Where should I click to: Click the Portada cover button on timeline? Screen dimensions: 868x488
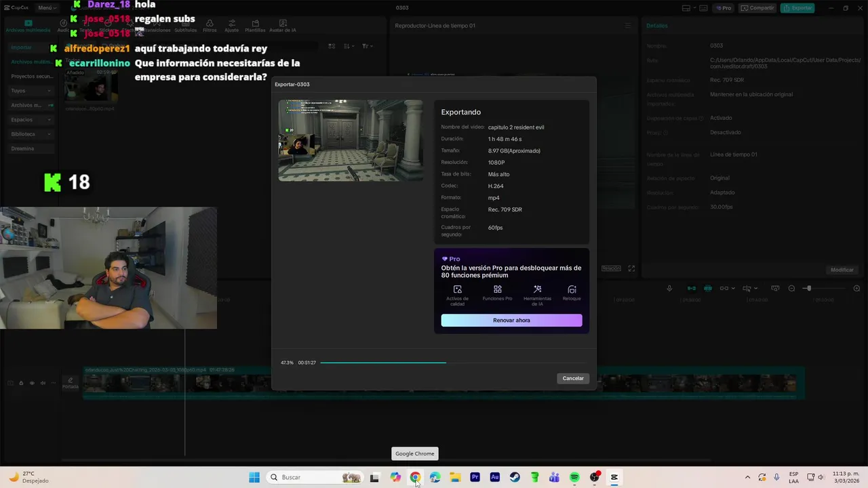tap(70, 383)
